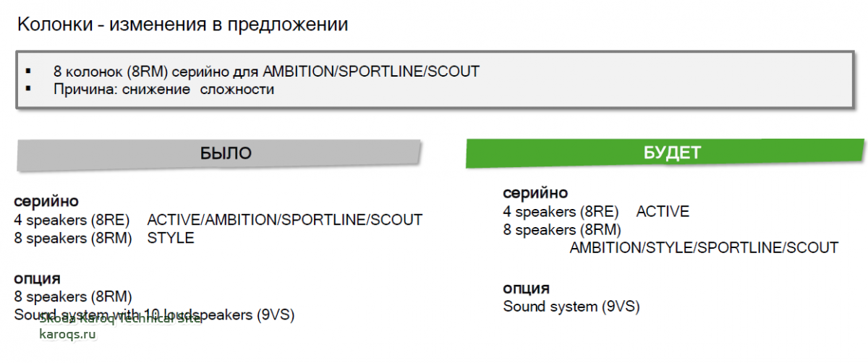Viewport: 868px width, 363px height.
Task: Click the STYLE label beside 8 speakers
Action: pos(171,238)
